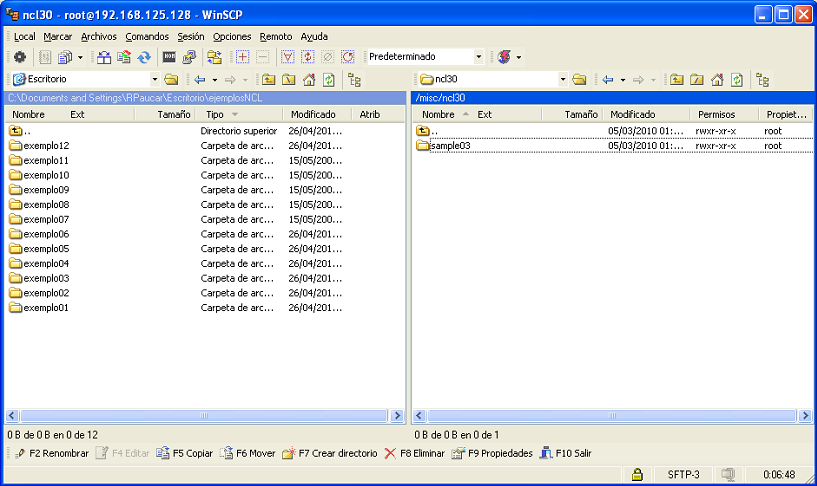Click the lock icon in status bar
The height and width of the screenshot is (486, 817).
(x=637, y=475)
